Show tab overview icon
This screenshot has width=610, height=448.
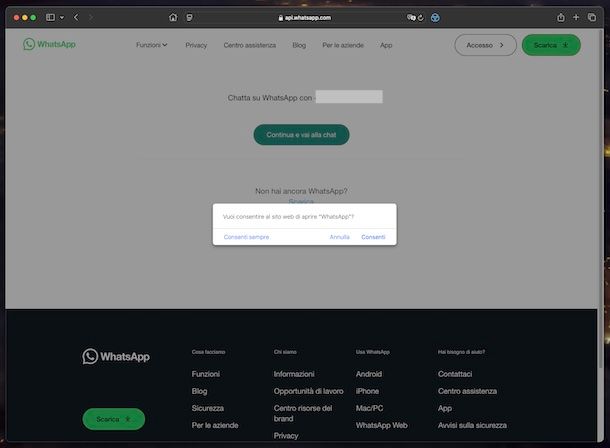(592, 18)
